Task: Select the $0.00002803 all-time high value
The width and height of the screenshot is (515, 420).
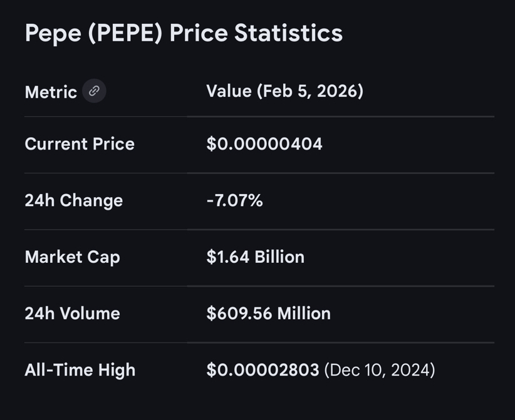Action: click(x=263, y=369)
